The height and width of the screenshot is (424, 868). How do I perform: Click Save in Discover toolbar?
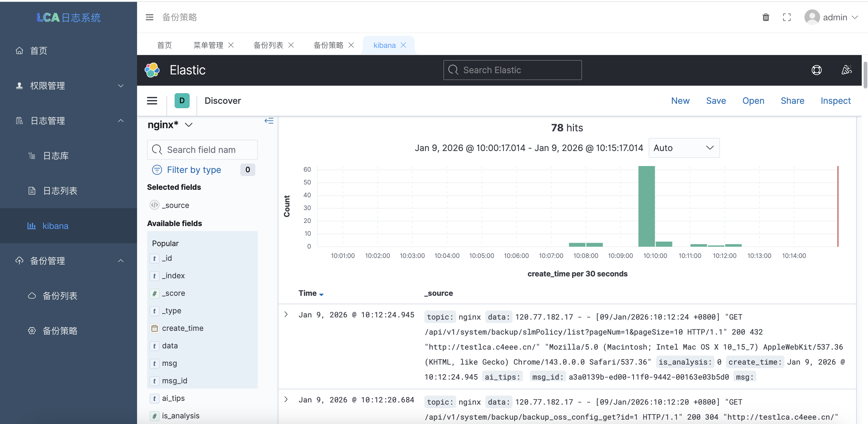716,101
